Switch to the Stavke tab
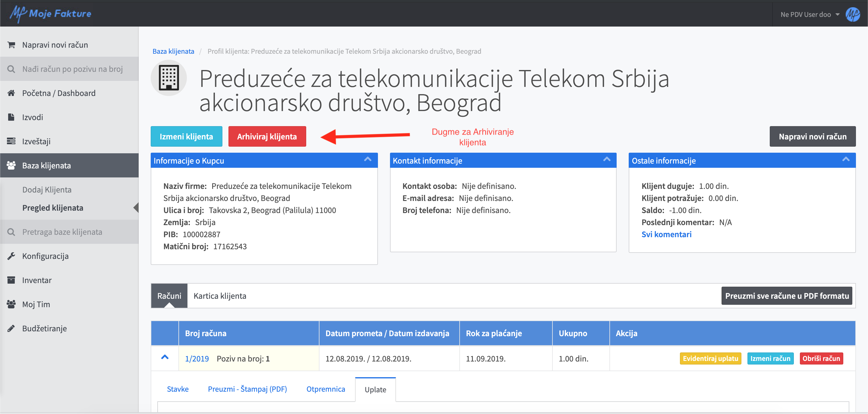Screen dimensions: 868x414 click(178, 389)
